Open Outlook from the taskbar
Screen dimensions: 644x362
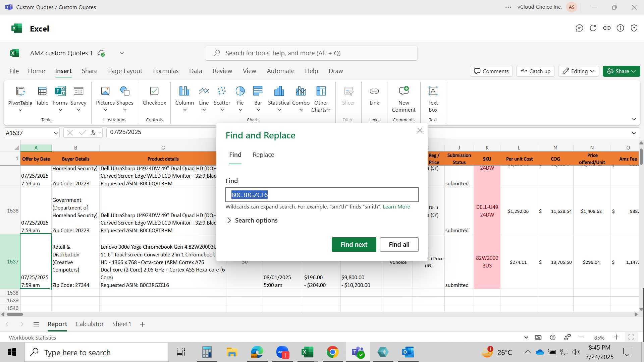point(408,352)
